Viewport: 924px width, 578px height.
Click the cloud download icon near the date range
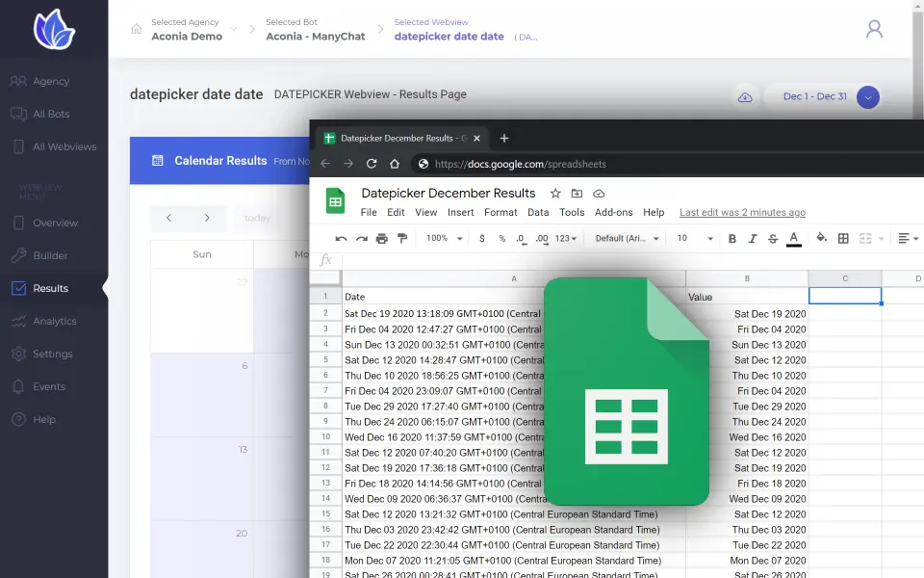pos(745,96)
